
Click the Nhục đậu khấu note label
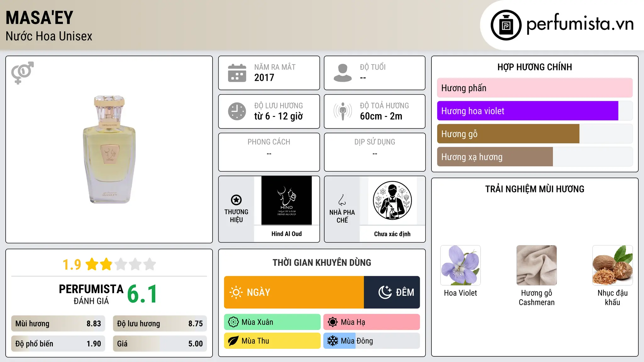[x=613, y=298]
